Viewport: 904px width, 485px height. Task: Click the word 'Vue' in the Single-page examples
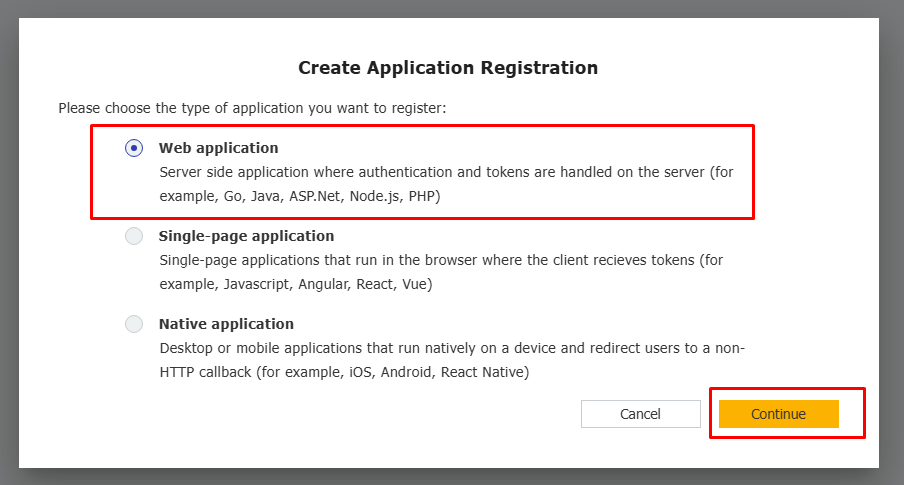pyautogui.click(x=415, y=284)
